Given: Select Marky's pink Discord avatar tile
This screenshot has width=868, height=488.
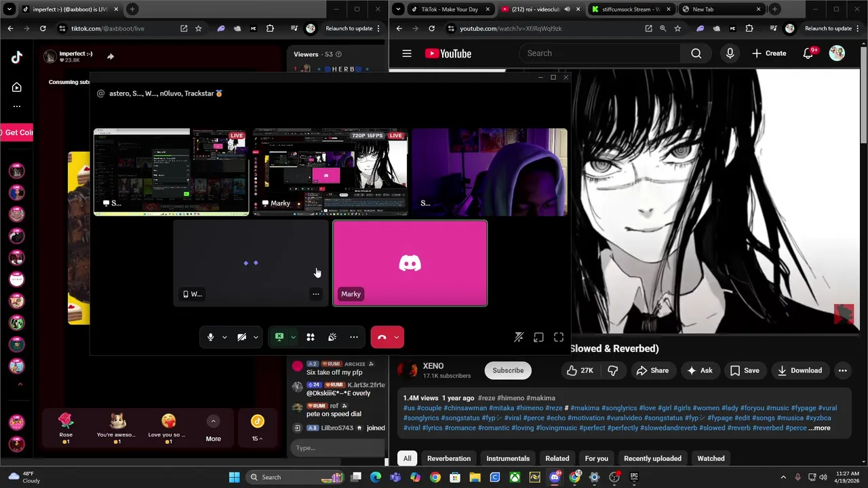Looking at the screenshot, I should pyautogui.click(x=410, y=263).
